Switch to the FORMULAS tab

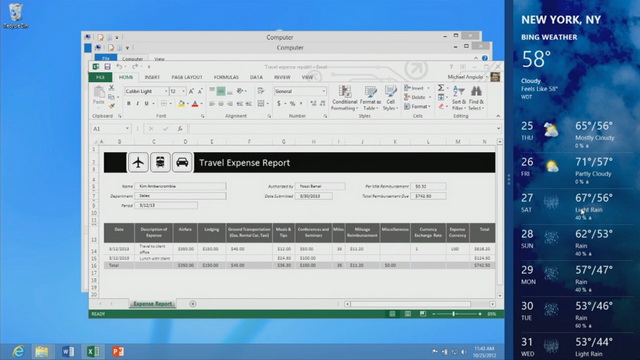pos(226,77)
